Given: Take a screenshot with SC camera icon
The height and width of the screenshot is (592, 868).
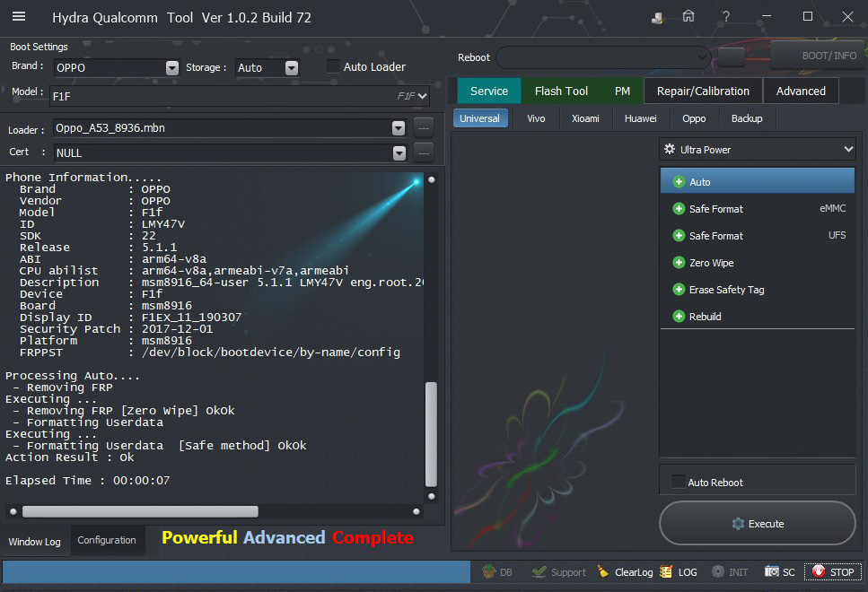Looking at the screenshot, I should pos(772,571).
